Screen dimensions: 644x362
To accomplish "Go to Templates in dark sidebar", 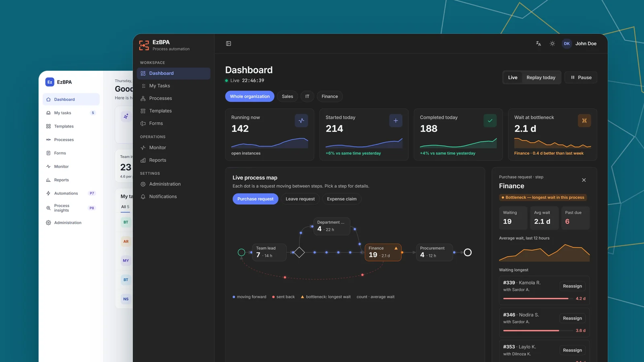I will pos(173,111).
